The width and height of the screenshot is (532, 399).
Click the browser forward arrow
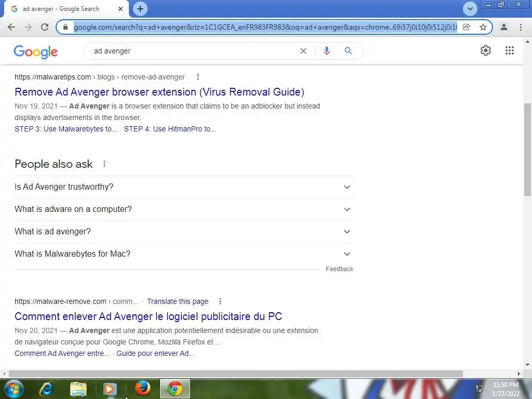pos(28,27)
